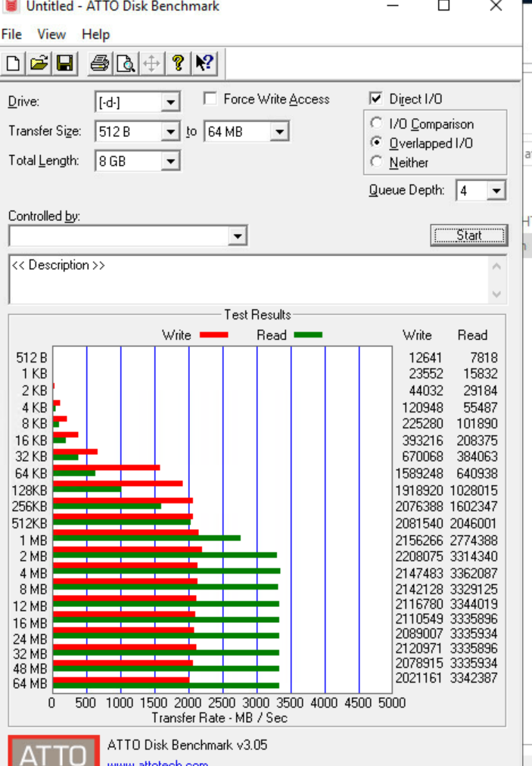Click the move arrows toolbar icon

click(151, 64)
